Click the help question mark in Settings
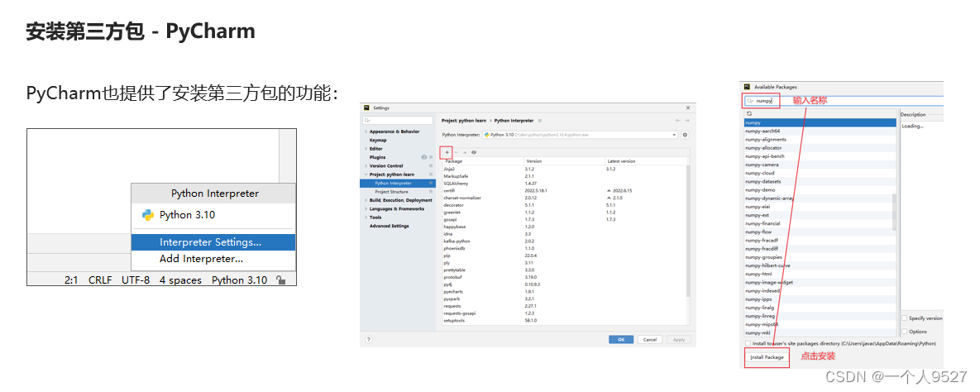The width and height of the screenshot is (980, 392). 368,339
